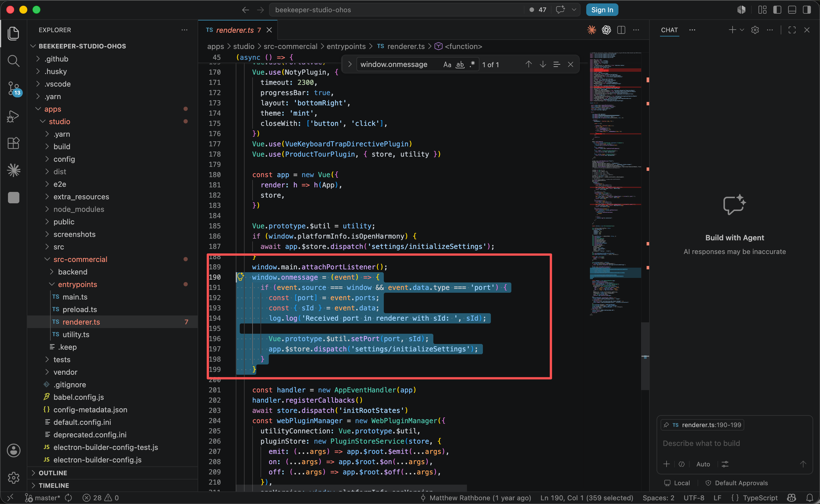Viewport: 820px width, 504px height.
Task: Maximize the chat panel
Action: pos(792,30)
